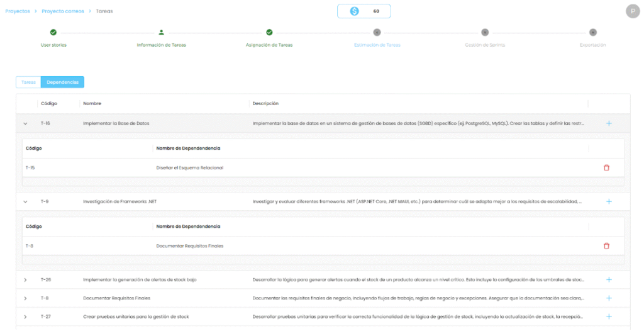Switch to the Tareas tab

coord(28,82)
